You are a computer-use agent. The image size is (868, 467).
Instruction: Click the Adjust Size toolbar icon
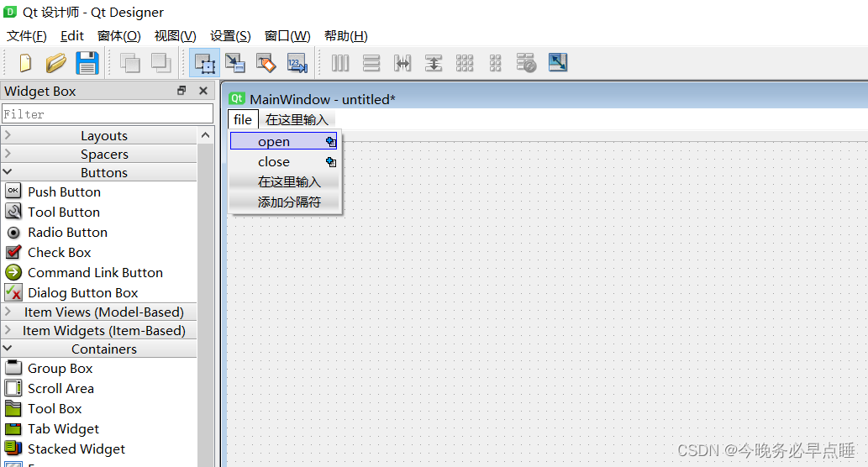(557, 62)
